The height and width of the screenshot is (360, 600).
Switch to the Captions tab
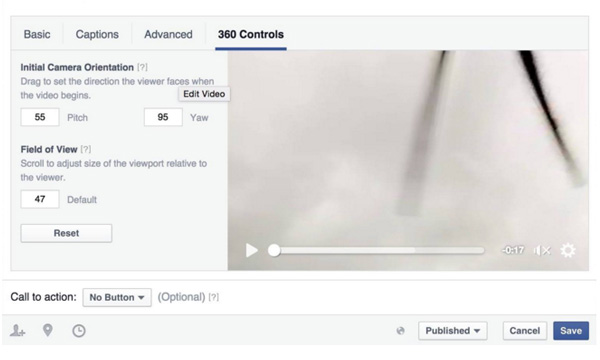[x=97, y=34]
